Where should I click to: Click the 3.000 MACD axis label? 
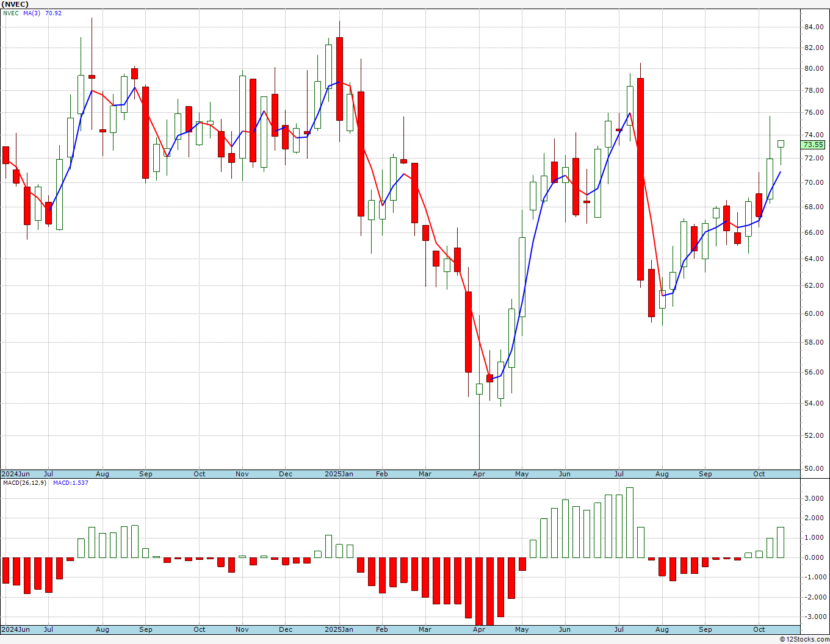click(x=815, y=498)
